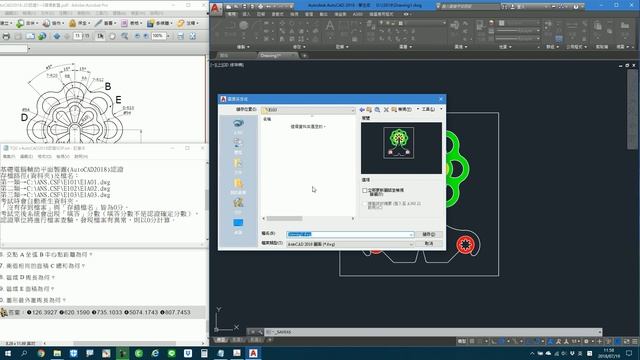Go to previous page in Acrobat
Viewport: 640px width, 360px height.
click(x=57, y=36)
